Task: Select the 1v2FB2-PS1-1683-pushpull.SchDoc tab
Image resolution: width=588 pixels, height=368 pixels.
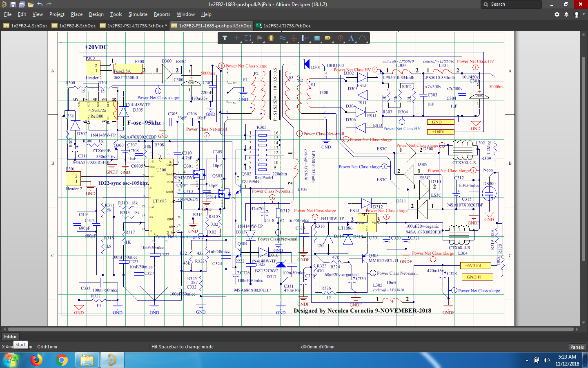Action: coord(212,26)
